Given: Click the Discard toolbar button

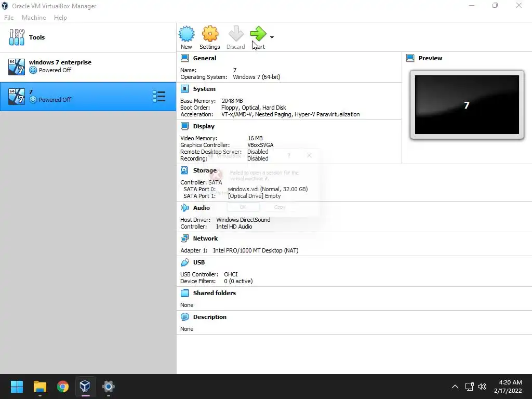Looking at the screenshot, I should point(236,37).
